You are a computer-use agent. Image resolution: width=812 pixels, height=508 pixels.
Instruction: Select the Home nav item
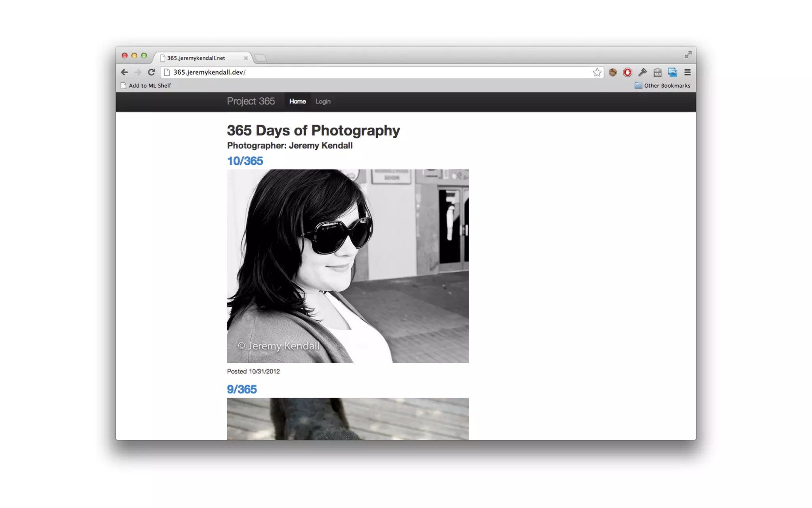click(297, 102)
